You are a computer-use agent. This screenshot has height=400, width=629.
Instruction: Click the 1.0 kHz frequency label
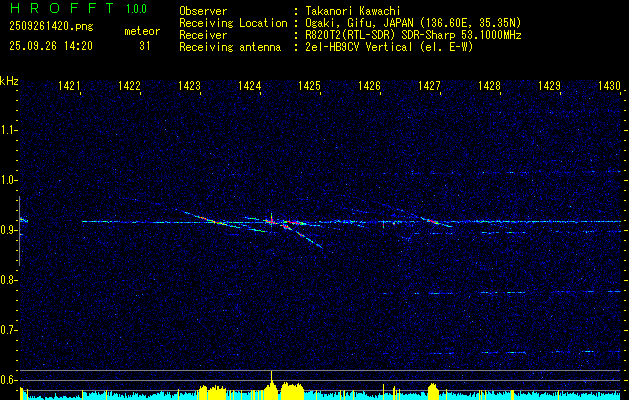click(x=8, y=180)
